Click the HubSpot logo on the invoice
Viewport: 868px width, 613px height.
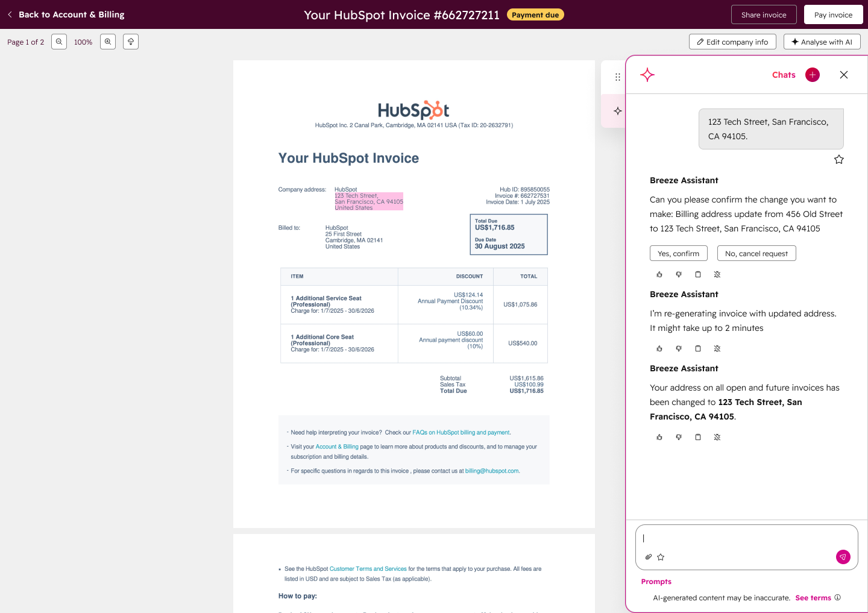[x=414, y=110]
